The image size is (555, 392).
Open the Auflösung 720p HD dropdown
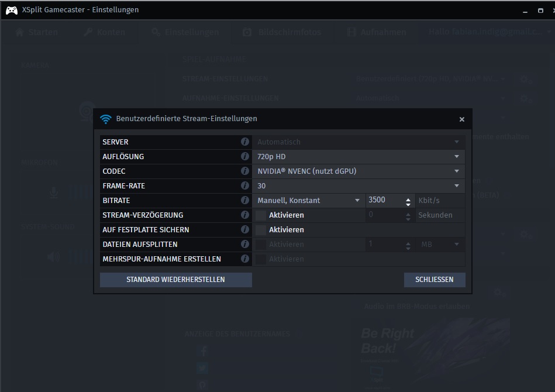(358, 157)
